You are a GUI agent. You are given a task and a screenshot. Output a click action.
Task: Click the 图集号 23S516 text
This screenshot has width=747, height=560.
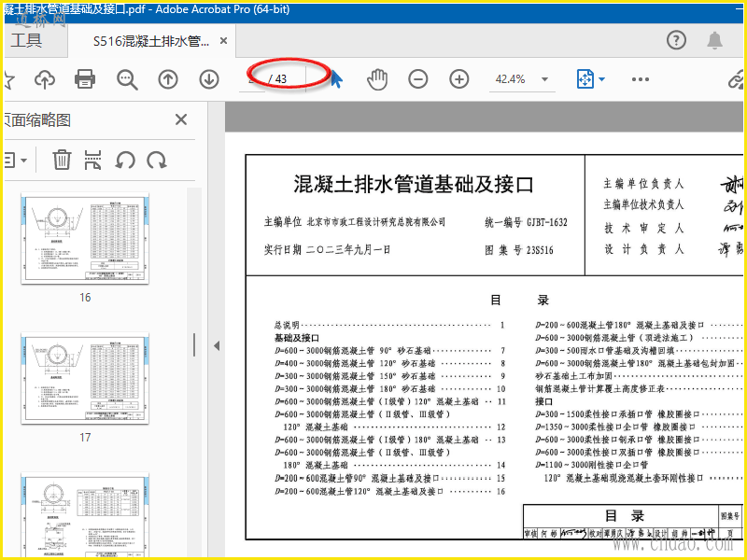pos(519,250)
